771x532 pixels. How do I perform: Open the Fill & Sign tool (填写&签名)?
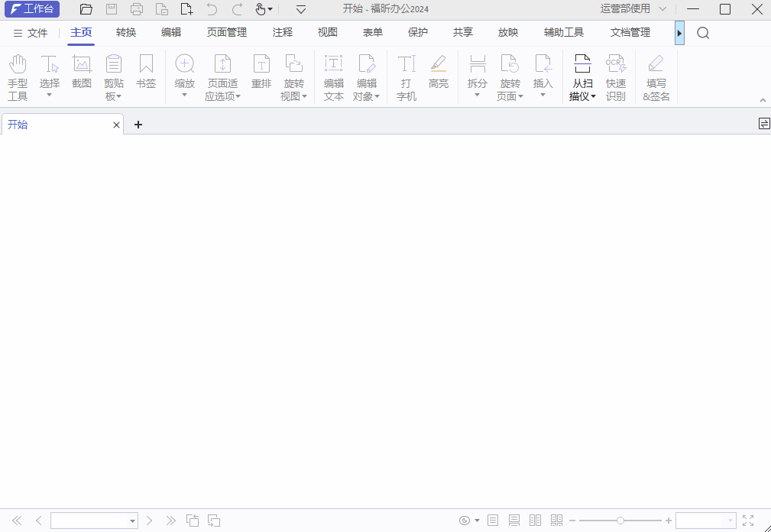click(656, 75)
